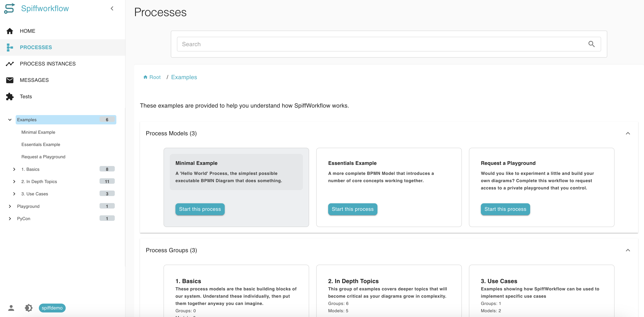Click the Spiffworkflow logo icon

10,8
